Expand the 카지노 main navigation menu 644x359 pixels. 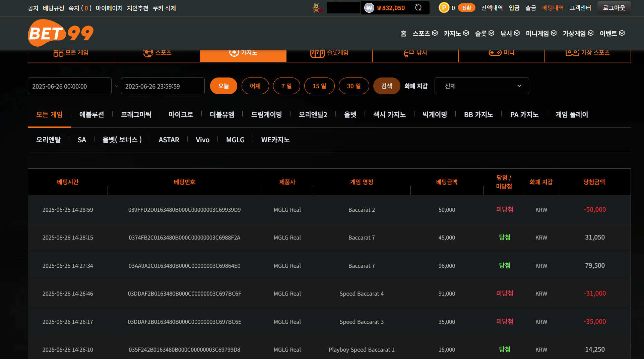(456, 33)
